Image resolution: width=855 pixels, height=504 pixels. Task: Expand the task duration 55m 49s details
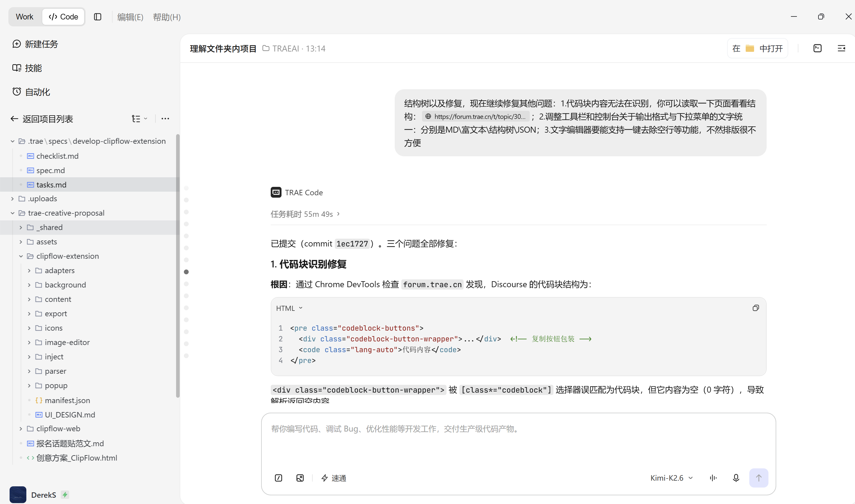[x=305, y=214]
